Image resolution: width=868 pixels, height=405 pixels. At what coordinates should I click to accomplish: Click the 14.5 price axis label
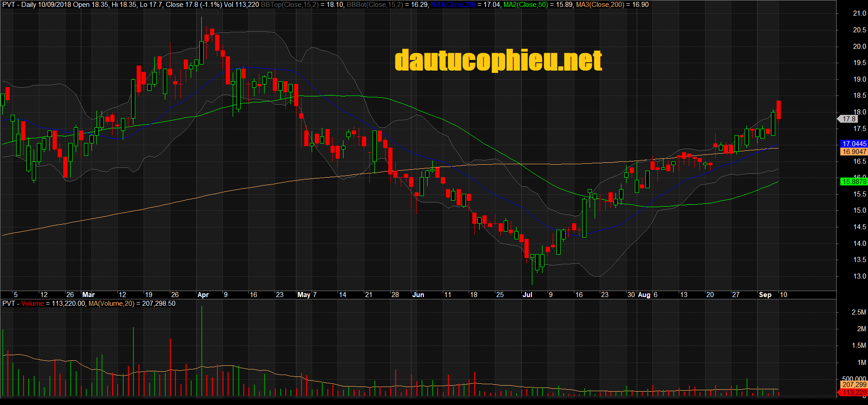[x=860, y=227]
